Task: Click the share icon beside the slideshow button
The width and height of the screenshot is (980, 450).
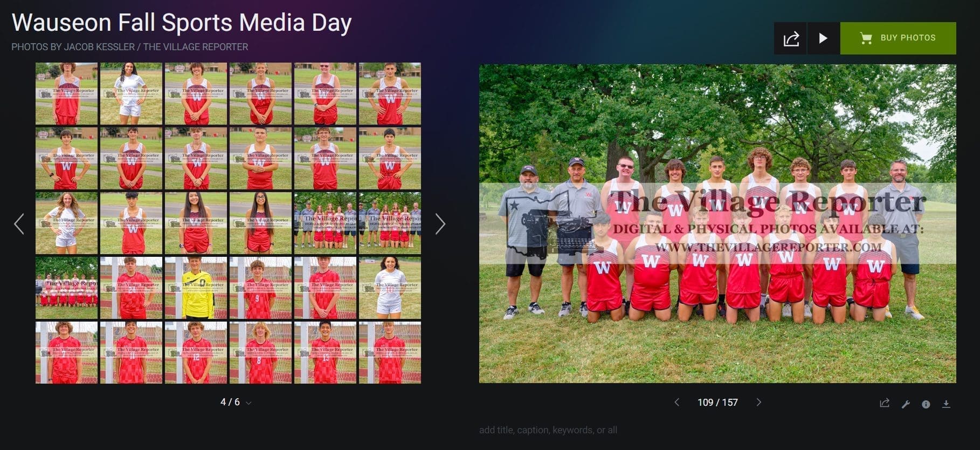Action: click(x=790, y=38)
